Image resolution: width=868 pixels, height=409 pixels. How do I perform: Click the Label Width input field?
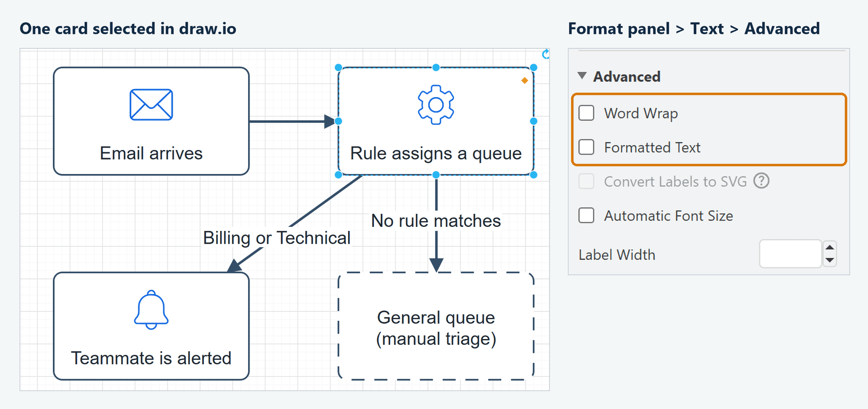pos(790,254)
